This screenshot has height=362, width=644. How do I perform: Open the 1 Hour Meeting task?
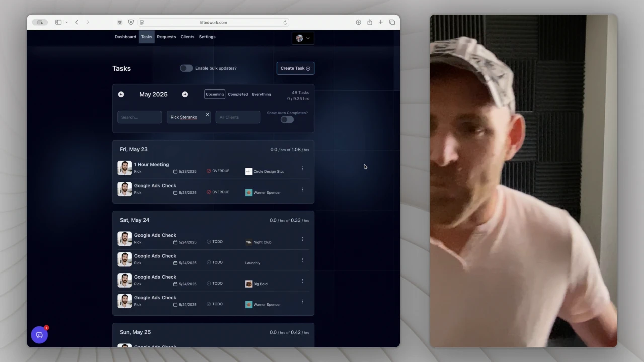point(151,164)
